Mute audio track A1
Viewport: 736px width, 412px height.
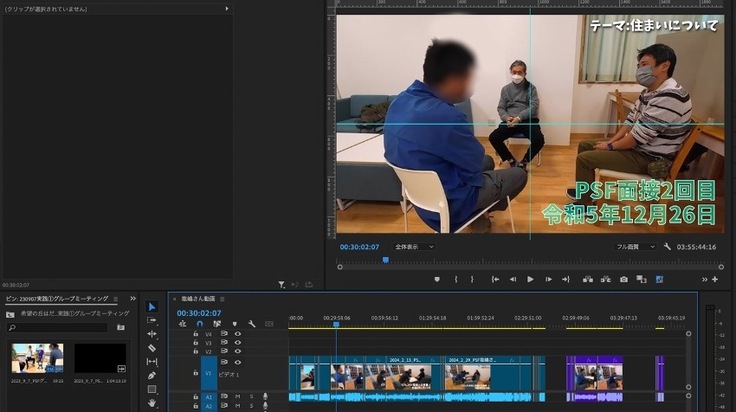238,397
